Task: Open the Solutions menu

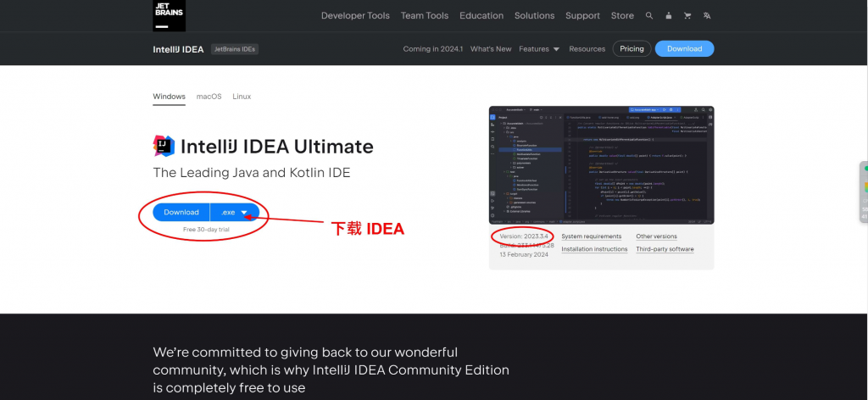Action: pos(534,15)
